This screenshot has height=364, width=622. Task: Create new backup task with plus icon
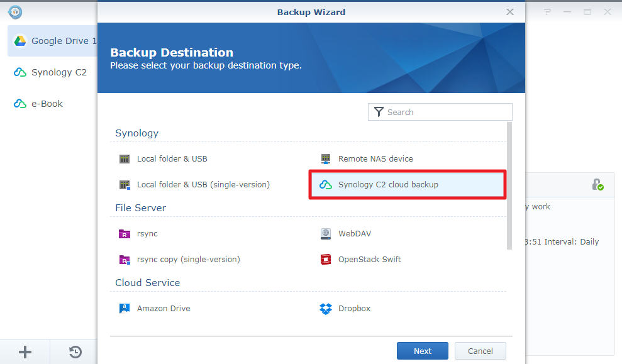(25, 351)
